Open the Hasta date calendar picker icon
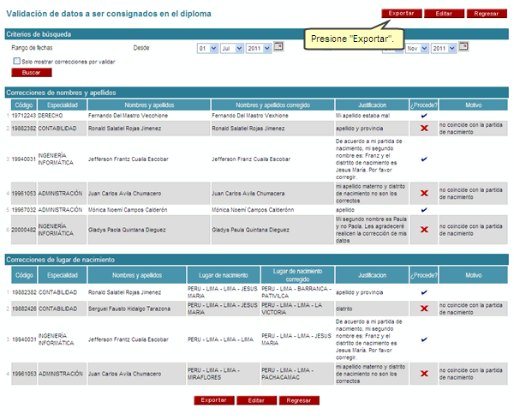 coord(463,46)
